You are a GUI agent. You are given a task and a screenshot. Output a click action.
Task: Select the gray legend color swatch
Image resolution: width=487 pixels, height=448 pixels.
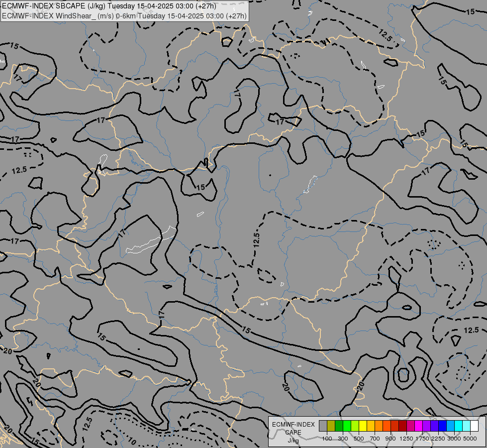coord(323,426)
